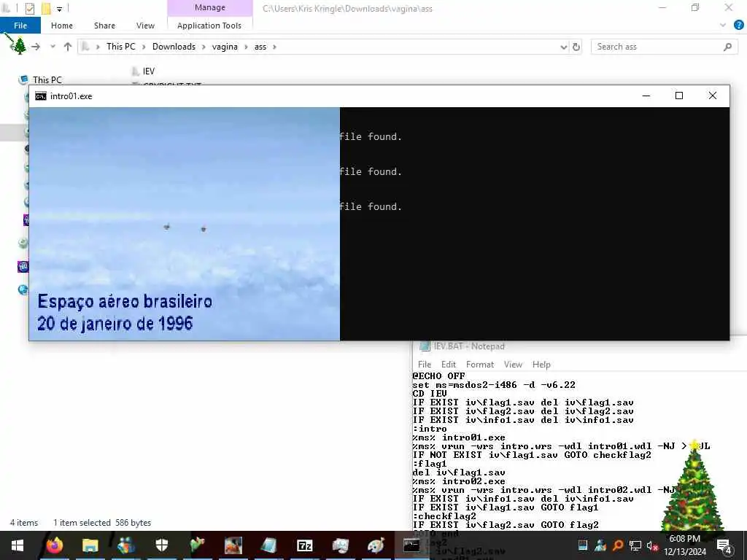Open the Explorer Help icon
The height and width of the screenshot is (560, 747).
point(738,26)
